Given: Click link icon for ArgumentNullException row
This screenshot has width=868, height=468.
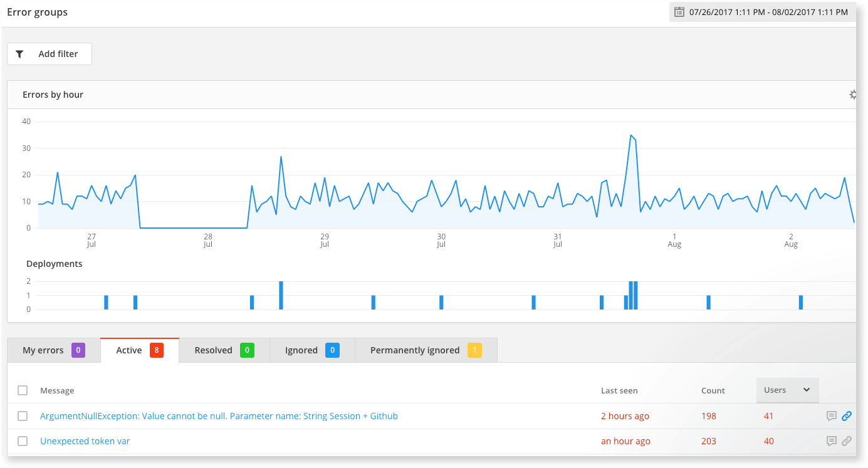Looking at the screenshot, I should (846, 415).
